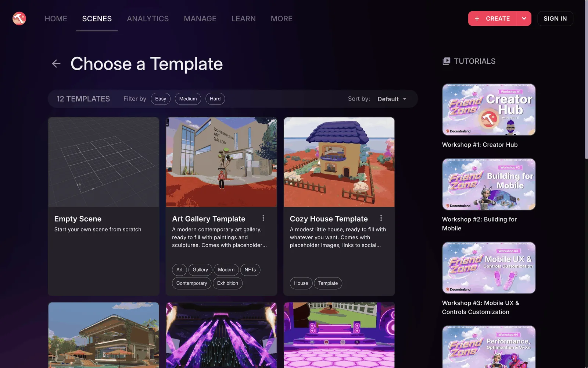
Task: Open Workshop #4 Performance Optimization thumbnail
Action: coord(489,347)
